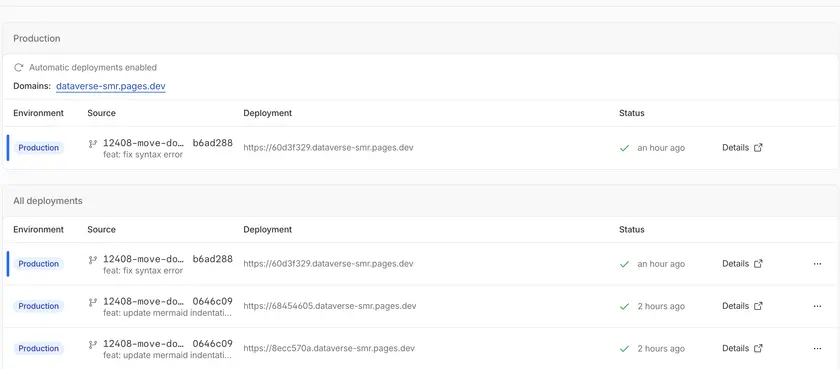Screen dimensions: 840x369
Task: Click the Source column header in the Production section
Action: [101, 113]
